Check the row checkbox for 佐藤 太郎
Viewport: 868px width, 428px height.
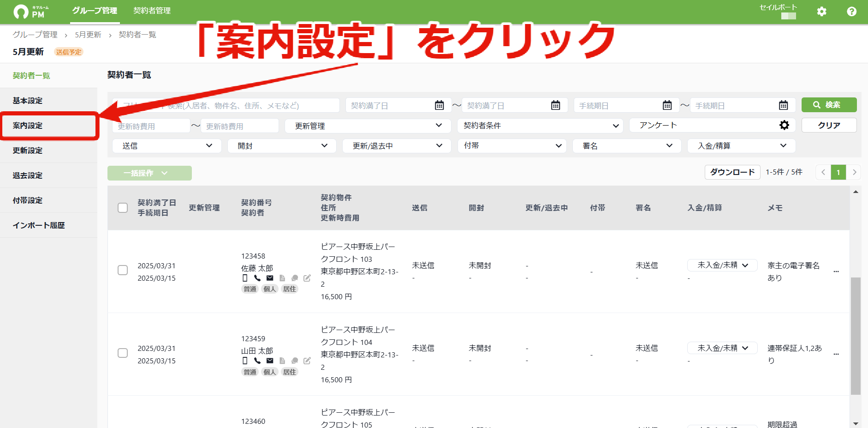[x=123, y=270]
